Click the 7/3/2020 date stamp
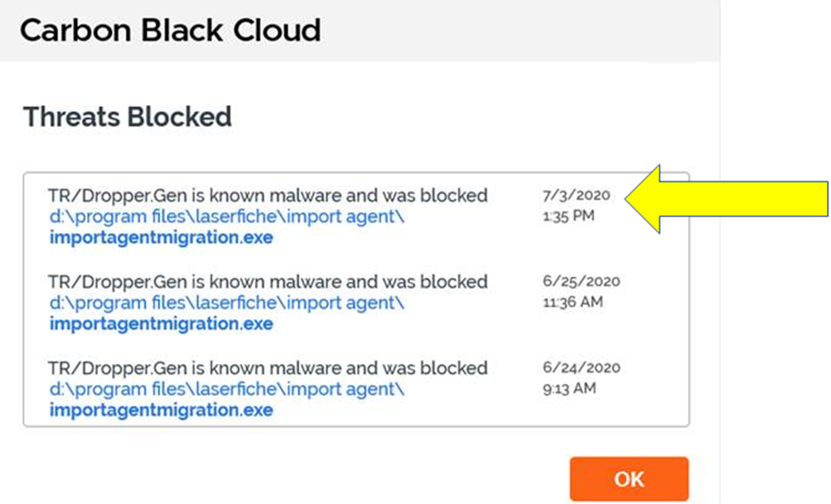The height and width of the screenshot is (504, 831). (x=576, y=196)
